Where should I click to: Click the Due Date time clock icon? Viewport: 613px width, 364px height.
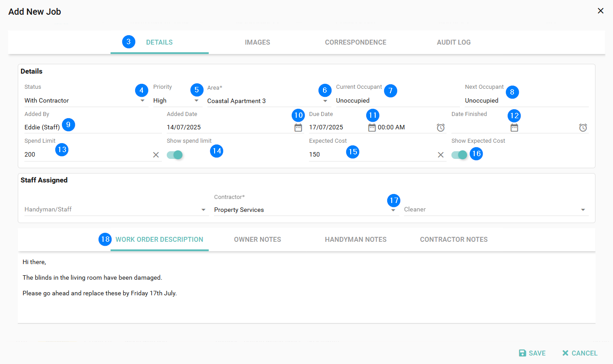pyautogui.click(x=440, y=128)
